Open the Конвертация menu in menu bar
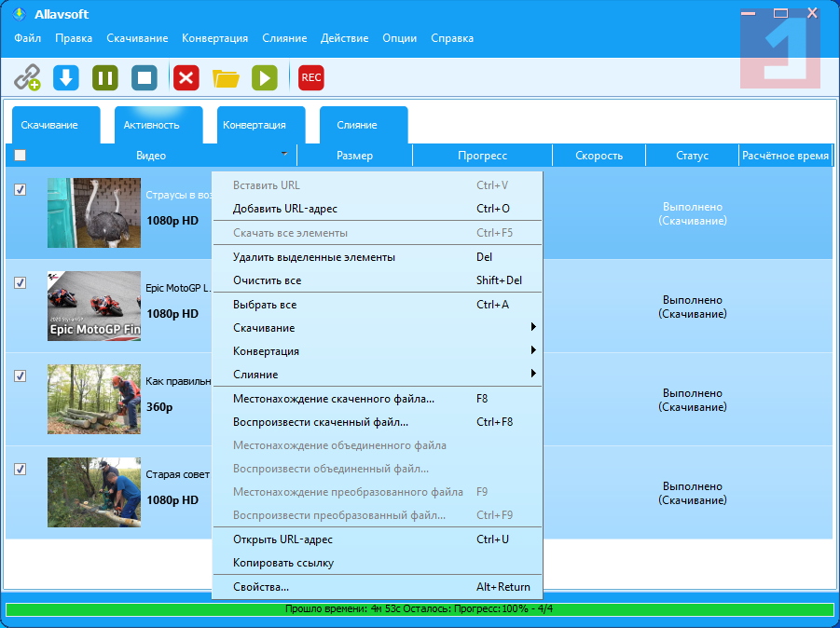The image size is (840, 628). coord(214,38)
